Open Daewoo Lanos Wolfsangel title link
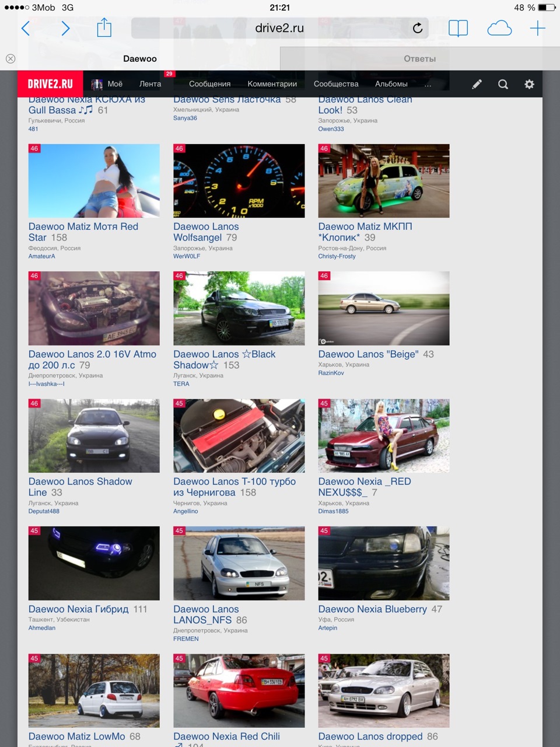560x747 pixels. point(206,232)
